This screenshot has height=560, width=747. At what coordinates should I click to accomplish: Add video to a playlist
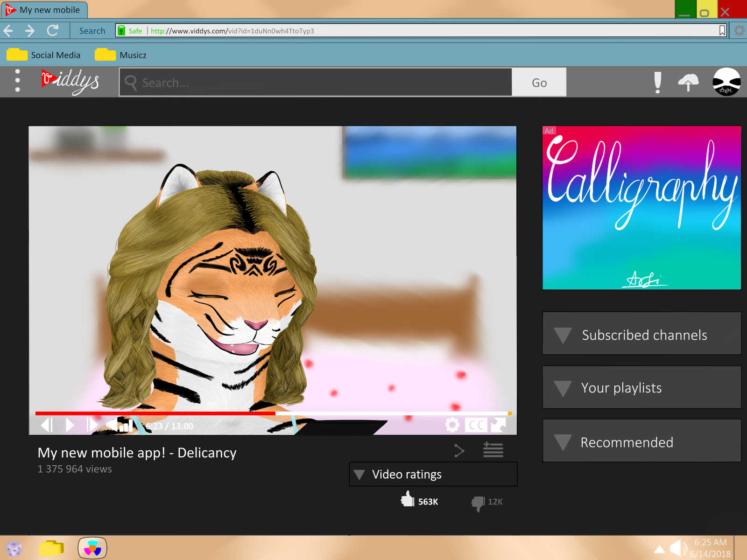[493, 450]
